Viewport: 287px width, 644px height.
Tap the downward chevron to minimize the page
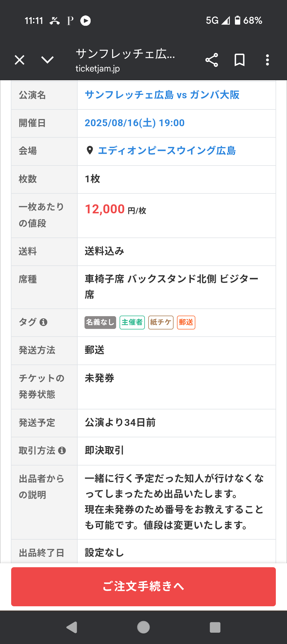click(48, 60)
